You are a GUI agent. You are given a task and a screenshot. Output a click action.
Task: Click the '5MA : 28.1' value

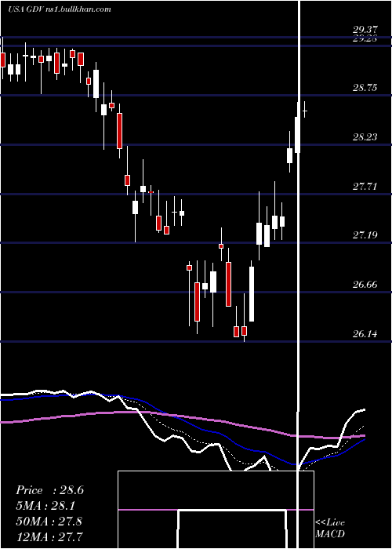pyautogui.click(x=45, y=506)
